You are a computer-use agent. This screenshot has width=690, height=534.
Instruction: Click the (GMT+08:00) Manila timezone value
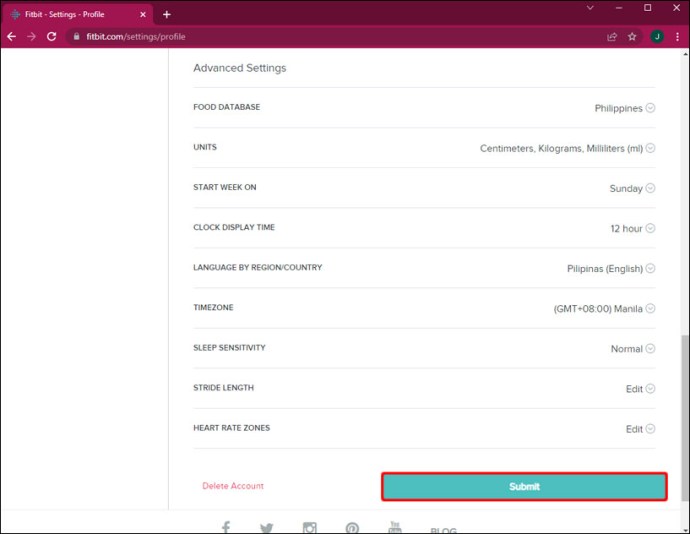pyautogui.click(x=598, y=309)
